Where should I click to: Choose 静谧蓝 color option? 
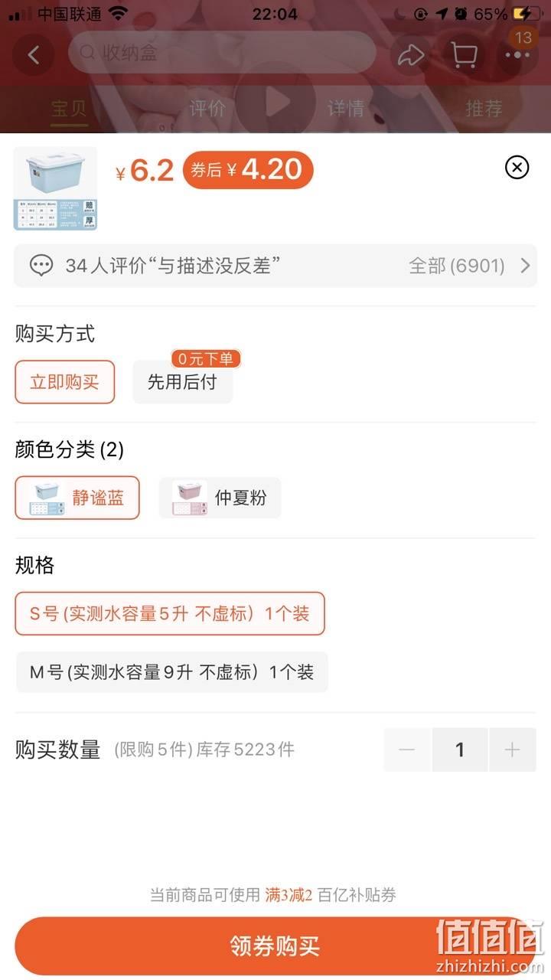(77, 498)
